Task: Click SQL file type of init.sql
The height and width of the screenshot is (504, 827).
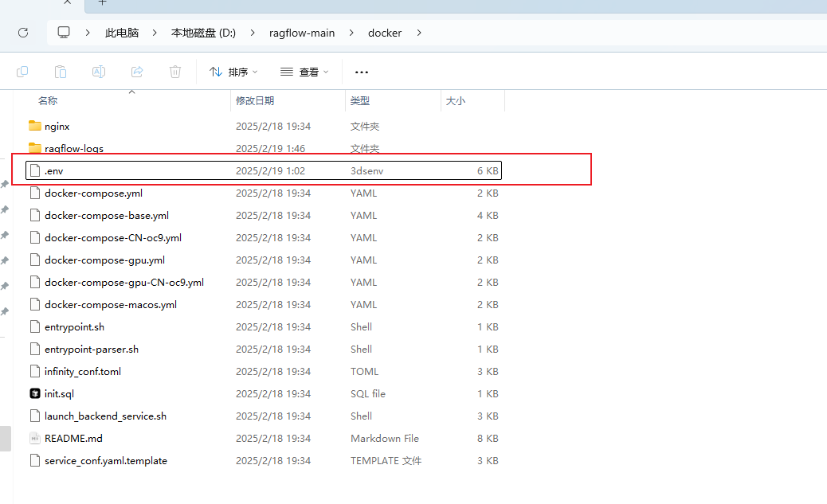Action: pos(367,393)
